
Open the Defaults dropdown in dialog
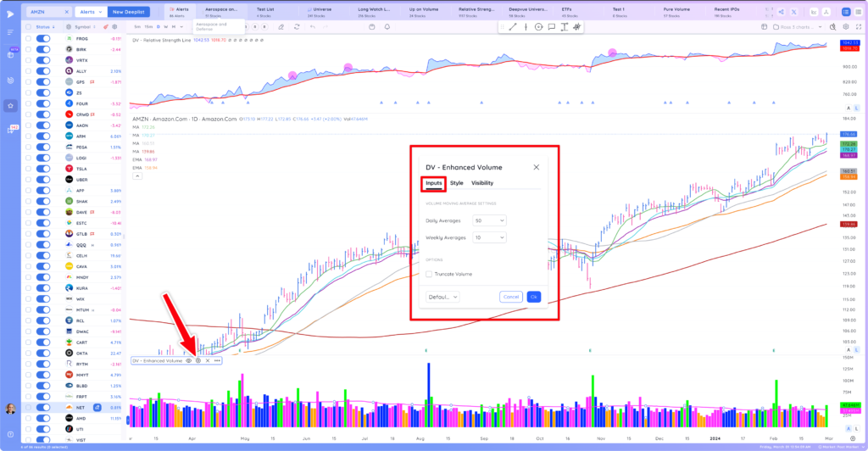click(x=442, y=297)
